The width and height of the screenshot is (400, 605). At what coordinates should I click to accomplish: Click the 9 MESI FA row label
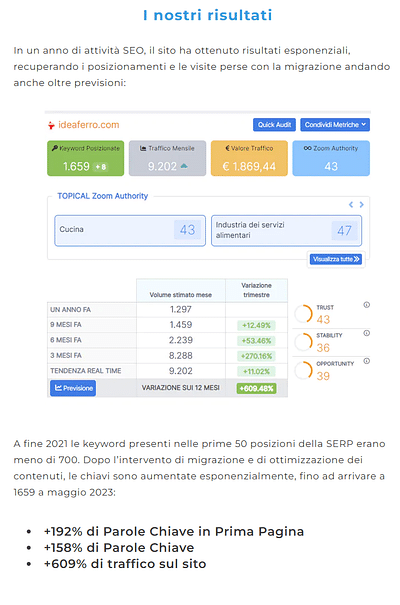[x=66, y=325]
